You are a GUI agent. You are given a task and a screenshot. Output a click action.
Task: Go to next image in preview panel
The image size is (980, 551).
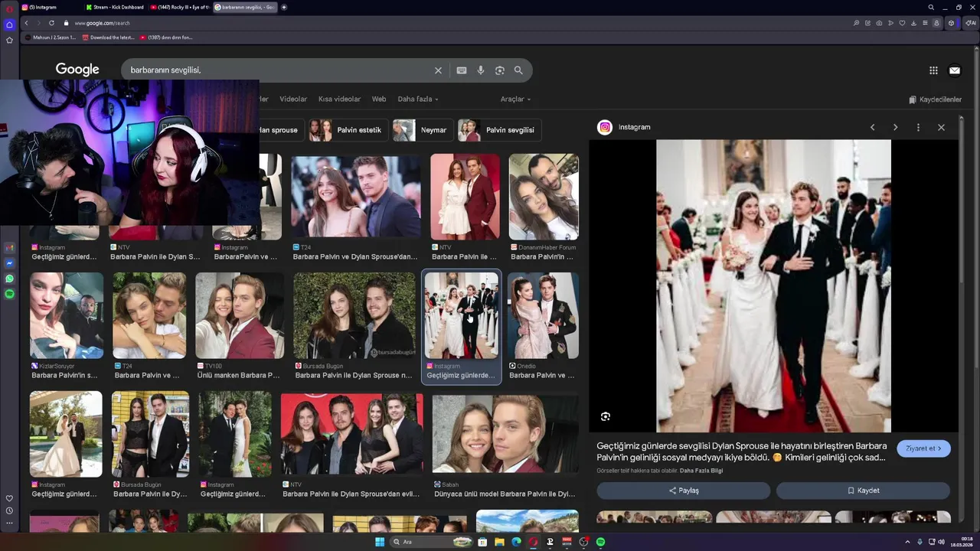point(895,127)
